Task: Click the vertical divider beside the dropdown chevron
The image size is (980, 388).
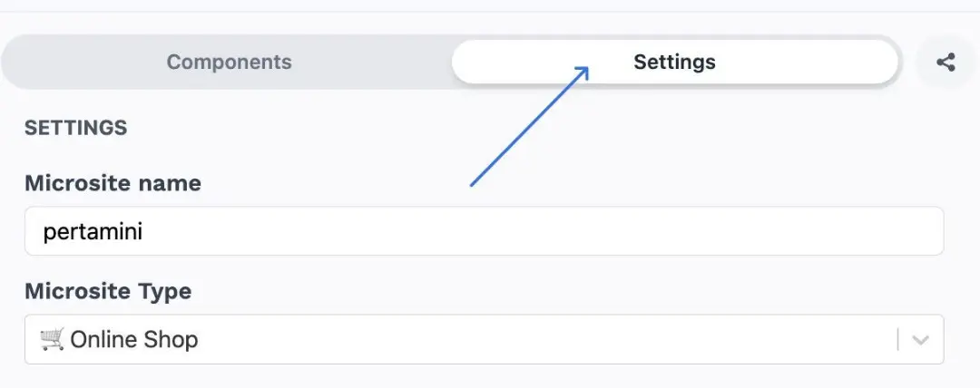Action: pos(898,340)
